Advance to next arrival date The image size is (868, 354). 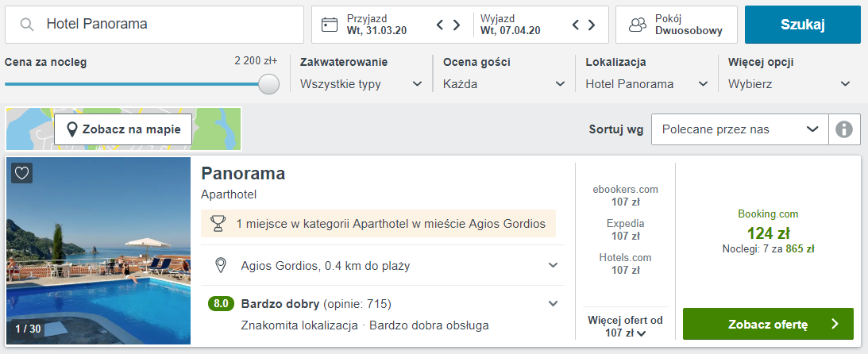click(x=457, y=25)
